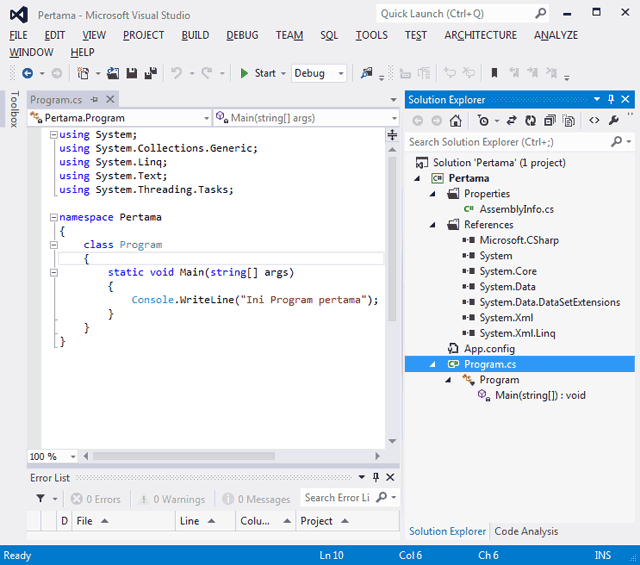Click the Error List filter funnel icon
This screenshot has height=565, width=640.
pos(41,498)
